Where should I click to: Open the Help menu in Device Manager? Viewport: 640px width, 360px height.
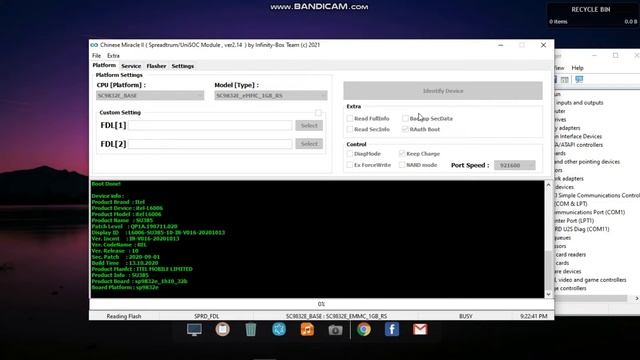pos(577,68)
